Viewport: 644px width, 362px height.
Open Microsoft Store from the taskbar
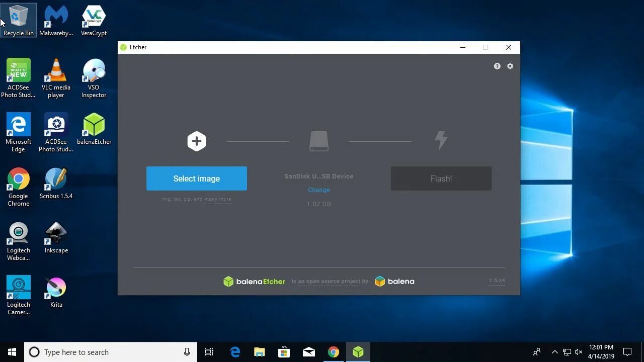[284, 352]
